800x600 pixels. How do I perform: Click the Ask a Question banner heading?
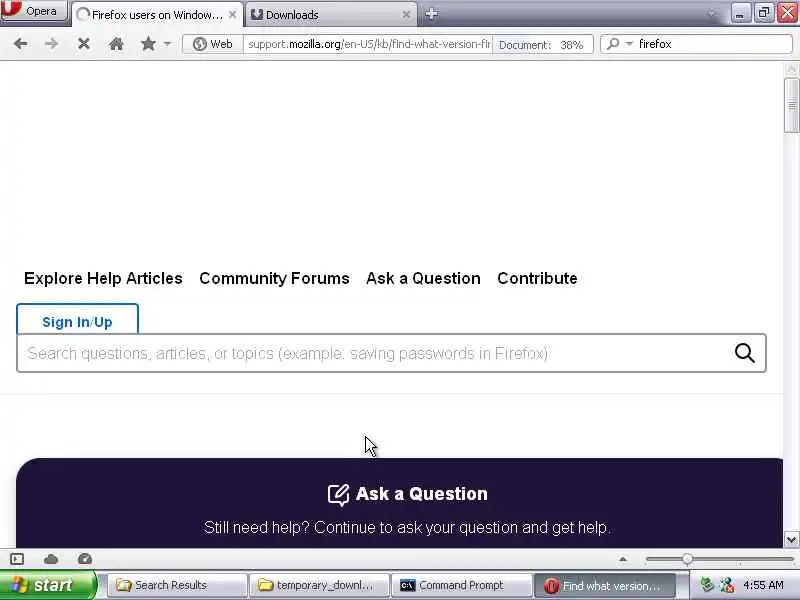[421, 494]
